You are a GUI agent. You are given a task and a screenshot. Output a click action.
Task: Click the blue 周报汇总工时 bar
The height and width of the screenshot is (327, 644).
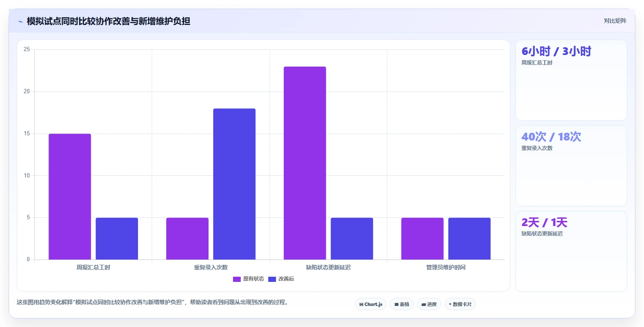117,238
